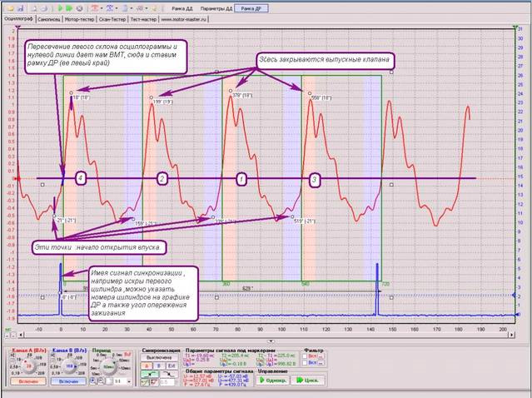Start single acquisition with the green play toolbar icon
This screenshot has height=398, width=532.
coord(60,8)
